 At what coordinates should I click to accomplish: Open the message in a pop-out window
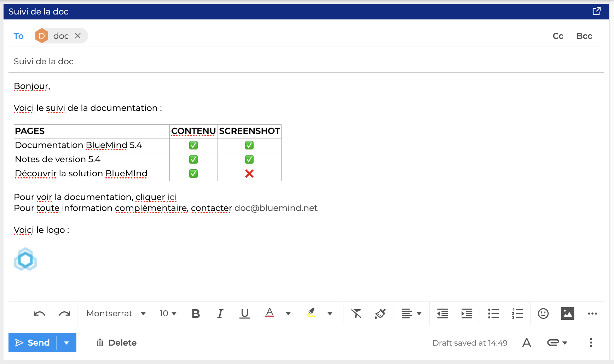coord(596,11)
